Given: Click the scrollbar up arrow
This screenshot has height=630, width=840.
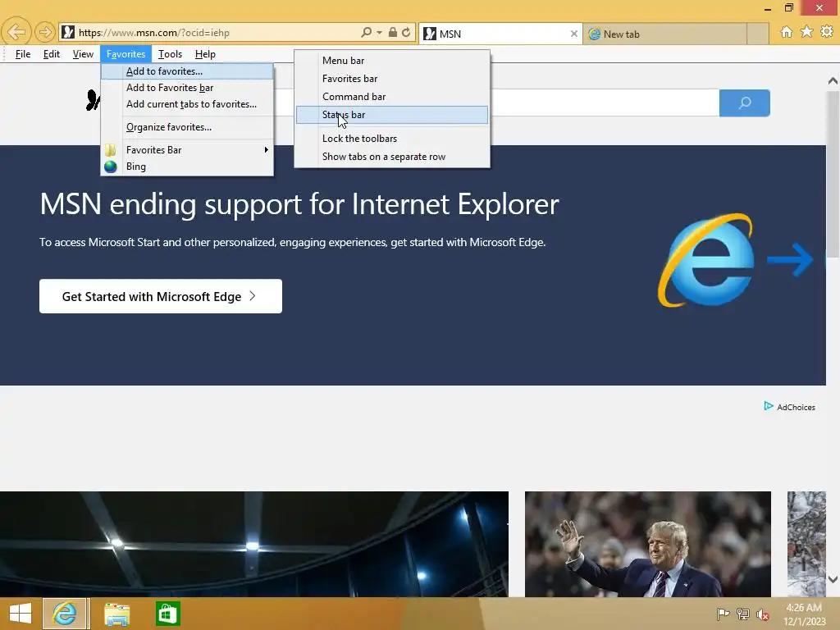Looking at the screenshot, I should tap(833, 81).
